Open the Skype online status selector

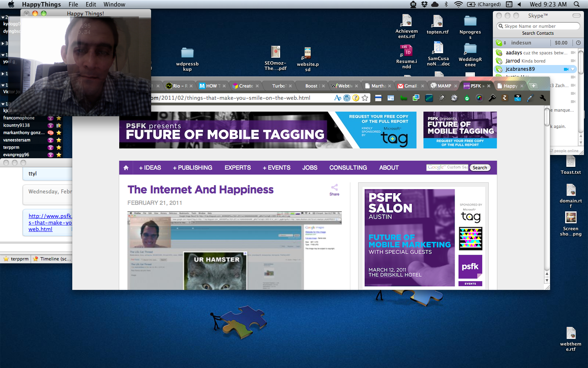[501, 43]
